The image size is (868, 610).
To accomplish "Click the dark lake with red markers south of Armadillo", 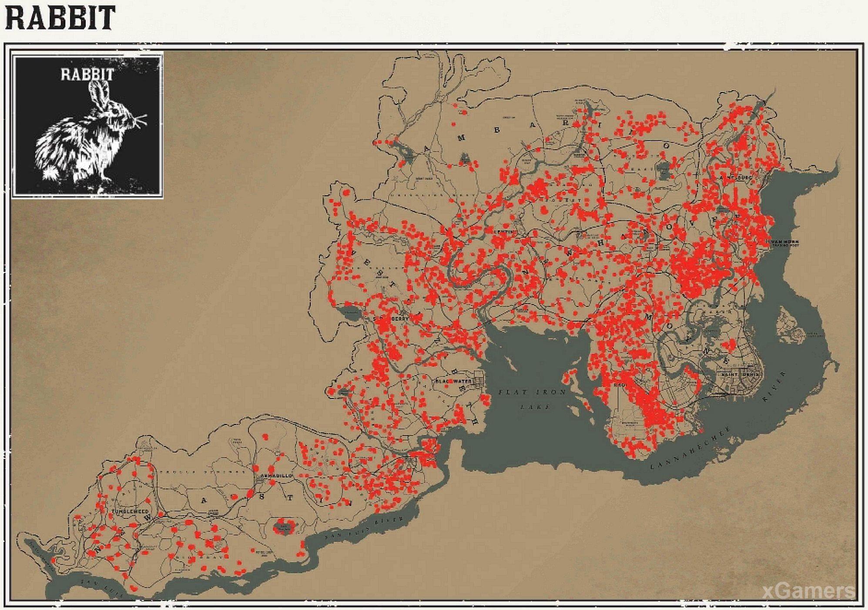I will click(x=284, y=528).
